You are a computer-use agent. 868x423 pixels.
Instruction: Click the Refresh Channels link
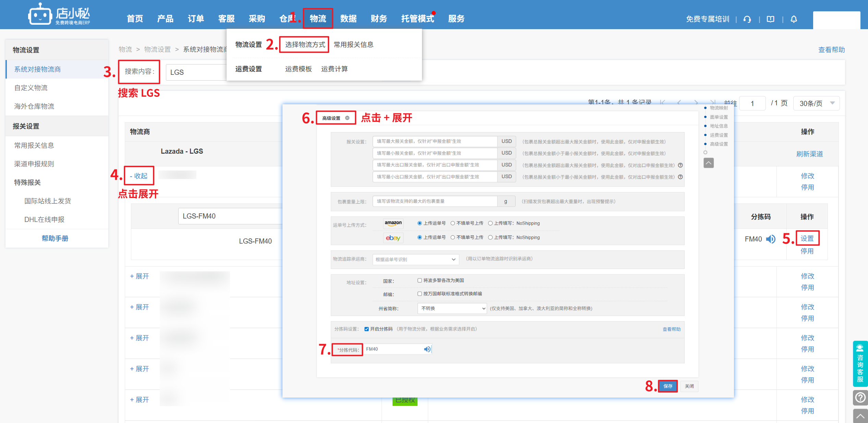(x=809, y=154)
